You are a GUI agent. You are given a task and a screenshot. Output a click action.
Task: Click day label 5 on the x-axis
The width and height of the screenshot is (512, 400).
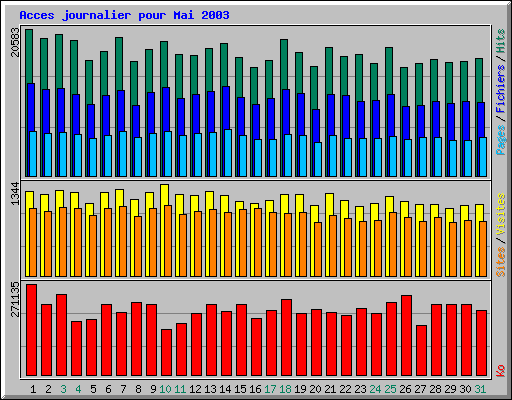click(93, 389)
